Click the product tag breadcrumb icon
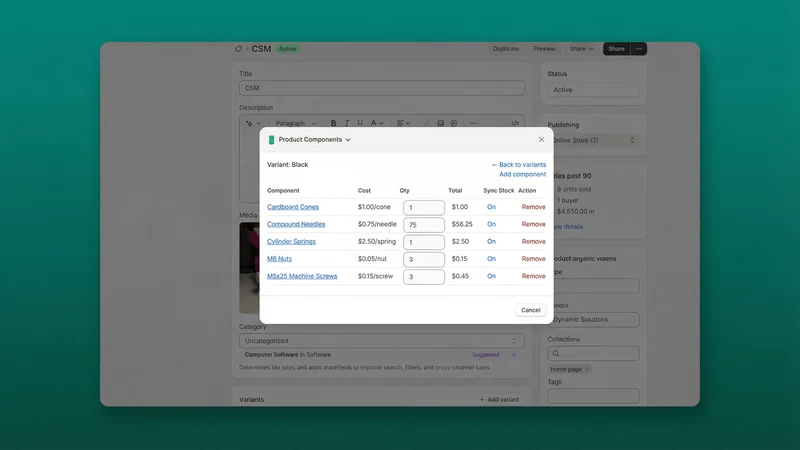 pyautogui.click(x=238, y=49)
